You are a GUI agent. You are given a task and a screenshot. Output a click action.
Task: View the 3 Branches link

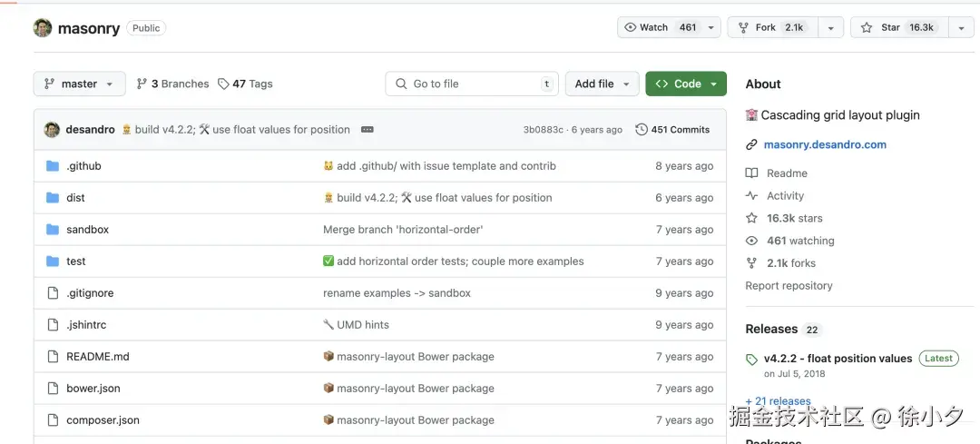(172, 84)
